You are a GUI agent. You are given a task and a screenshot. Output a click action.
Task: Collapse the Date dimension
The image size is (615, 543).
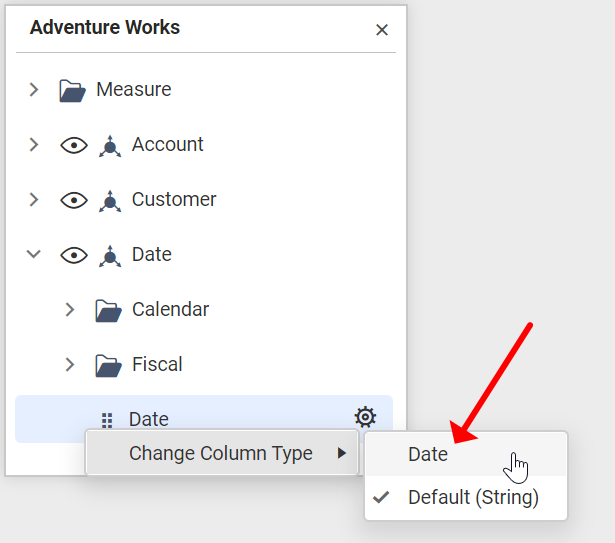click(34, 254)
